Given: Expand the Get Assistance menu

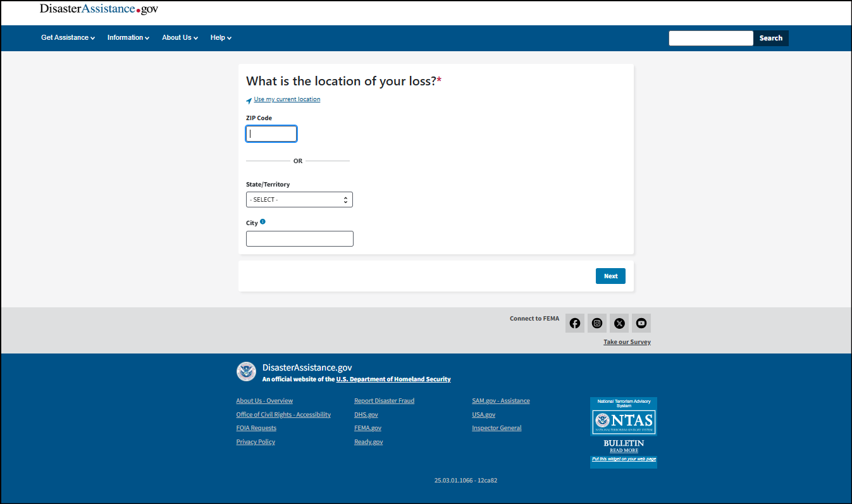Looking at the screenshot, I should [x=68, y=38].
